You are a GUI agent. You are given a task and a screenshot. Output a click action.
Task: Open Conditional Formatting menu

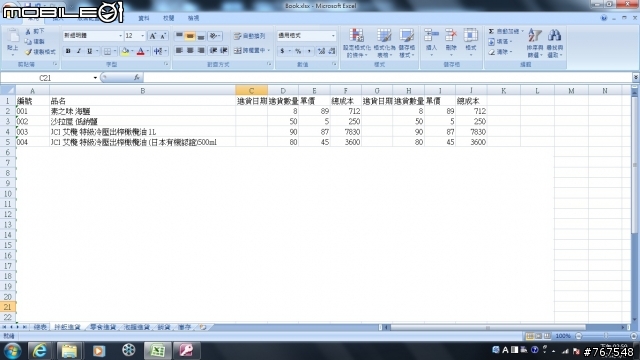pyautogui.click(x=357, y=42)
